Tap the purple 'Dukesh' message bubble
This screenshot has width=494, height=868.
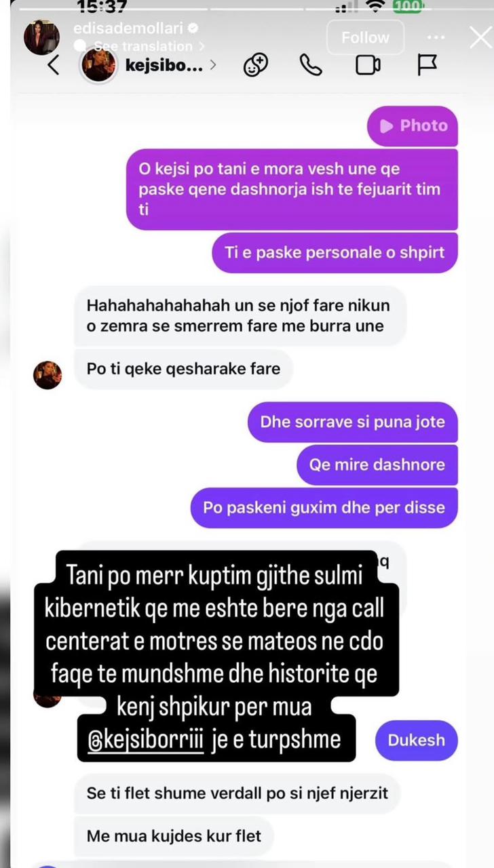(x=416, y=740)
